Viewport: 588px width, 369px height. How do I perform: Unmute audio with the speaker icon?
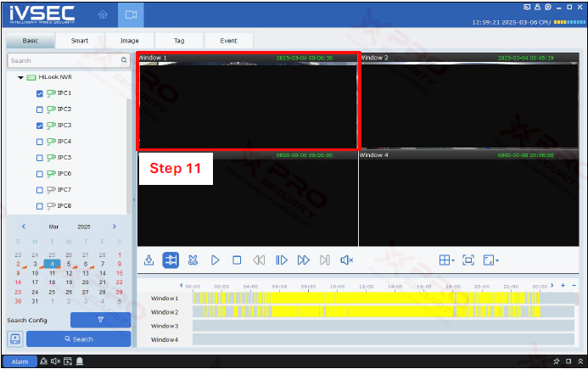(346, 260)
